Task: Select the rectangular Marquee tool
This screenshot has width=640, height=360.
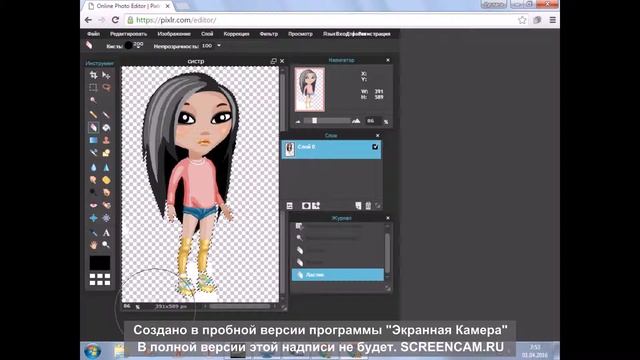Action: coord(93,87)
